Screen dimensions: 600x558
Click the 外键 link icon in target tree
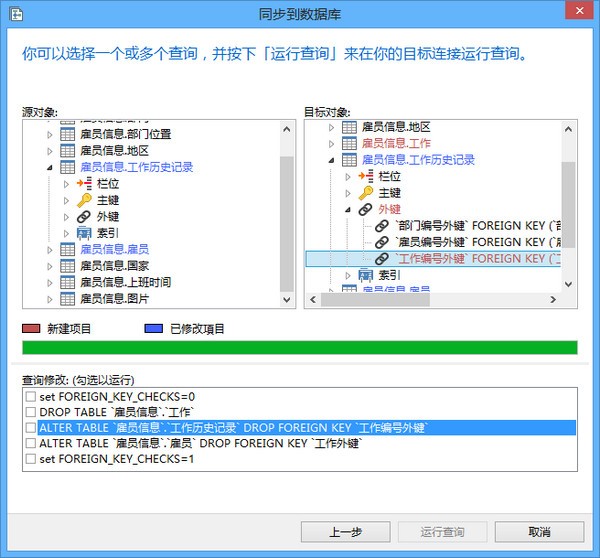point(366,209)
